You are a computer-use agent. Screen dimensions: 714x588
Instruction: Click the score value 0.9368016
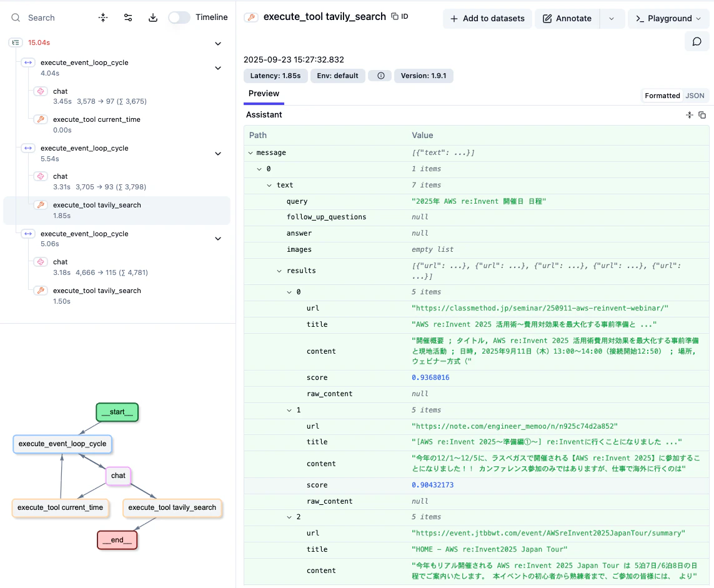tap(430, 377)
